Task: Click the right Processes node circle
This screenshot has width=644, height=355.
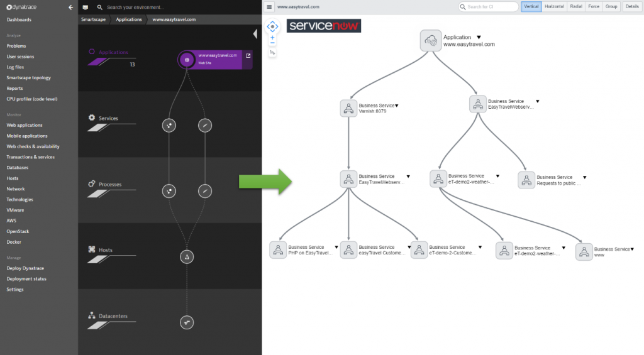Action: tap(205, 191)
